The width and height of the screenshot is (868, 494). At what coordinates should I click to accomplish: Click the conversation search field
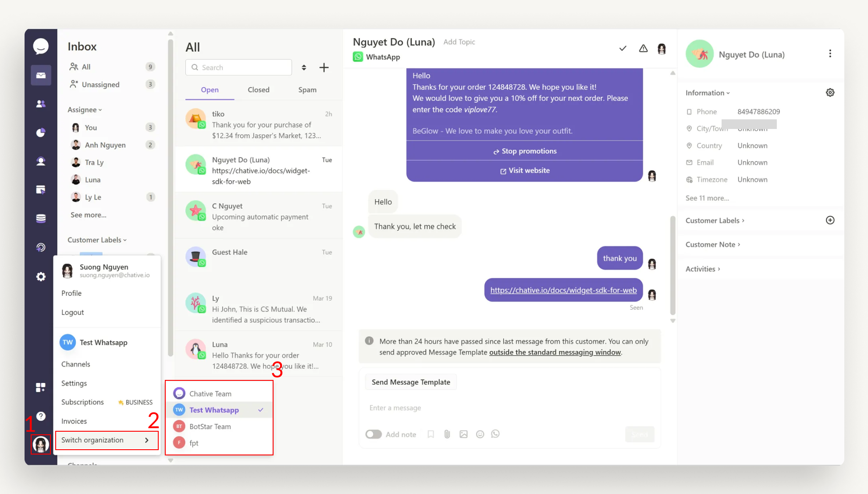point(239,68)
